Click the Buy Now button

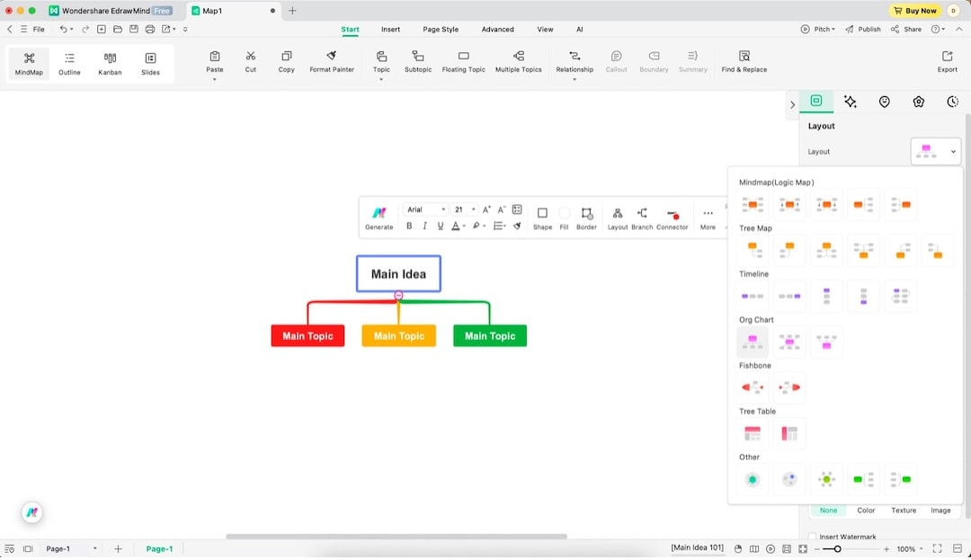click(x=915, y=11)
